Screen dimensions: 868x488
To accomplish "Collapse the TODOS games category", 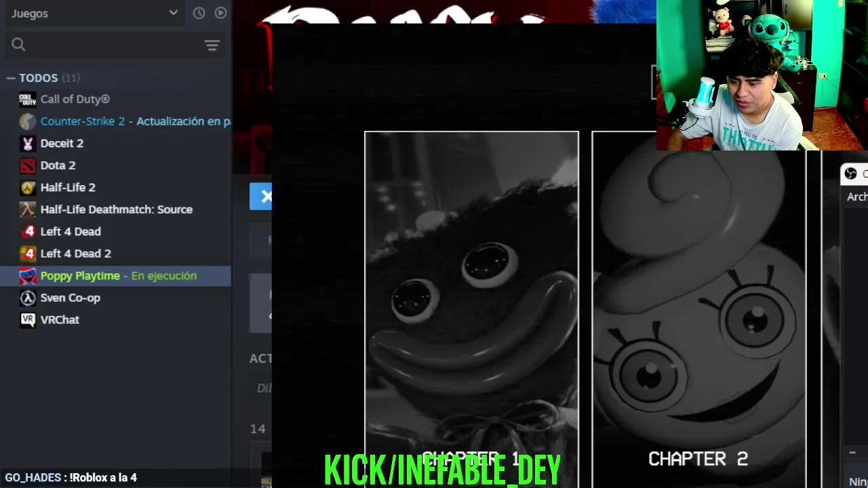I will coord(11,78).
